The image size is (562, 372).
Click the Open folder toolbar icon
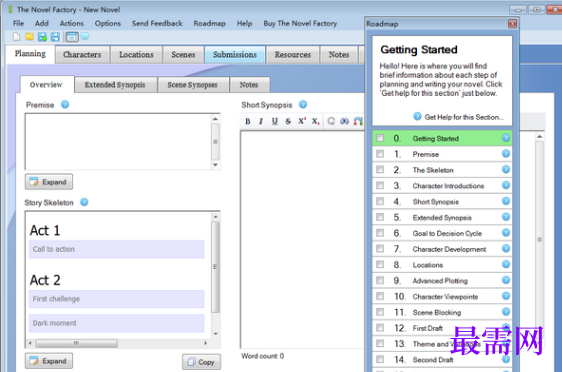29,37
